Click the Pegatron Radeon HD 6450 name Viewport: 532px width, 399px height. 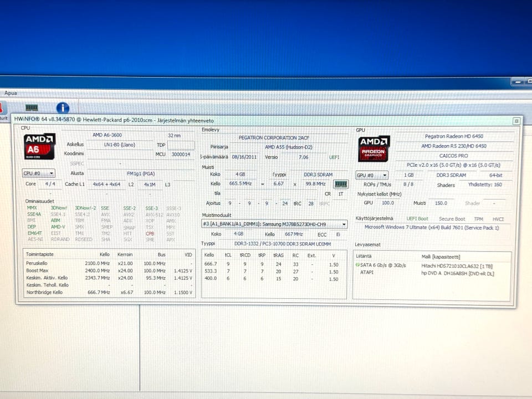[x=454, y=136]
